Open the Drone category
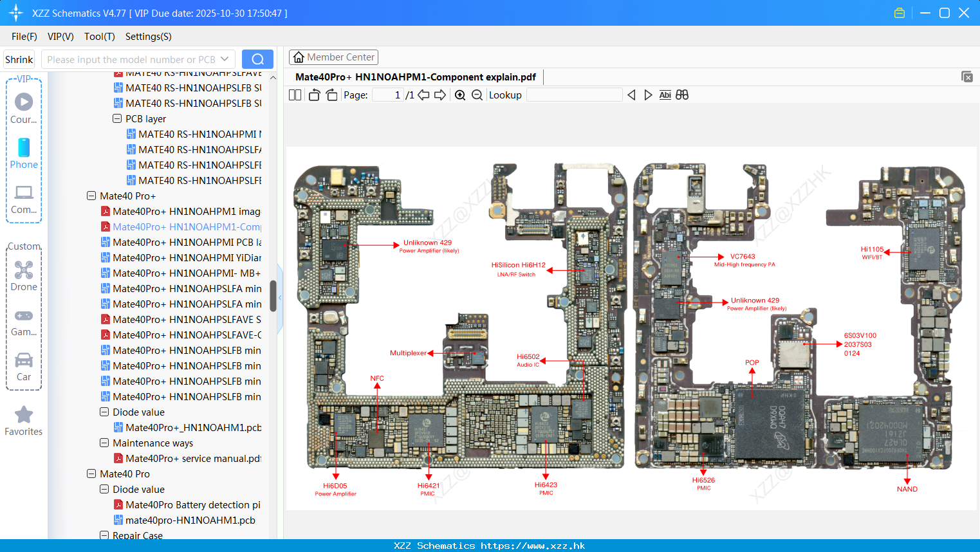 point(24,275)
